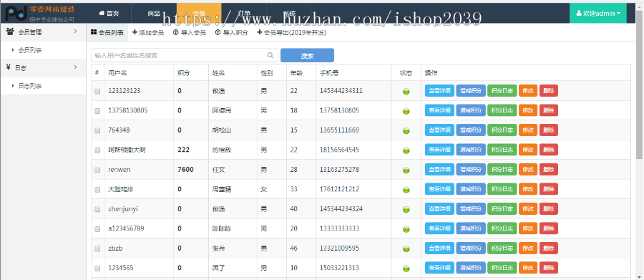Viewport: 644px width, 280px height.
Task: Open the 欢迎admin dropdown menu
Action: click(x=598, y=13)
